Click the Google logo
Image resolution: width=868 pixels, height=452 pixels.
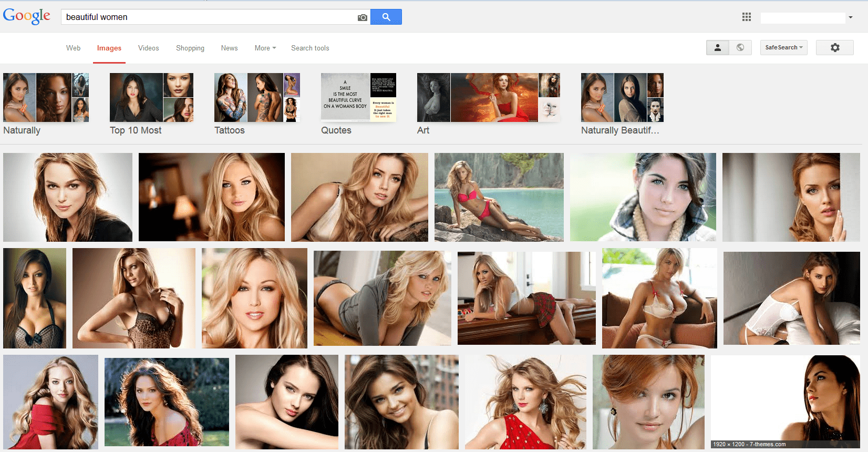pyautogui.click(x=27, y=16)
